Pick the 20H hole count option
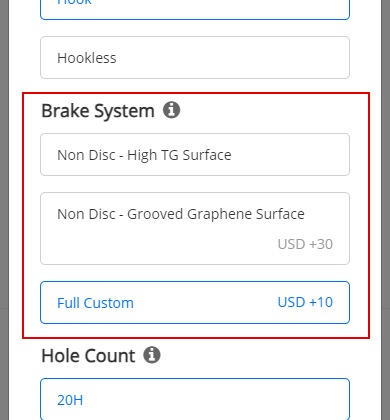This screenshot has width=390, height=420. coord(195,399)
